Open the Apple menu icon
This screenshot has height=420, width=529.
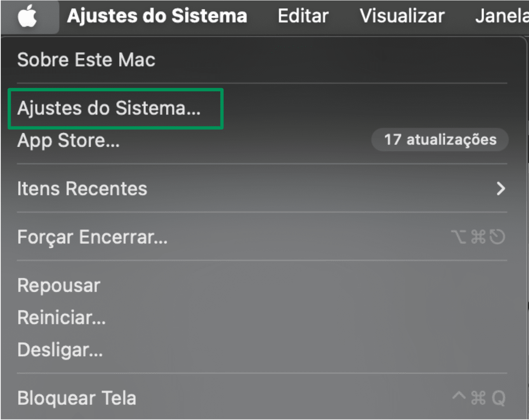pos(29,16)
